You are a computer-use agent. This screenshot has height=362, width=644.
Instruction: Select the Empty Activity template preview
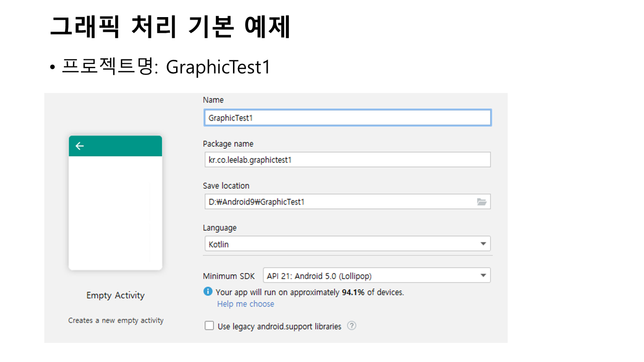point(115,211)
